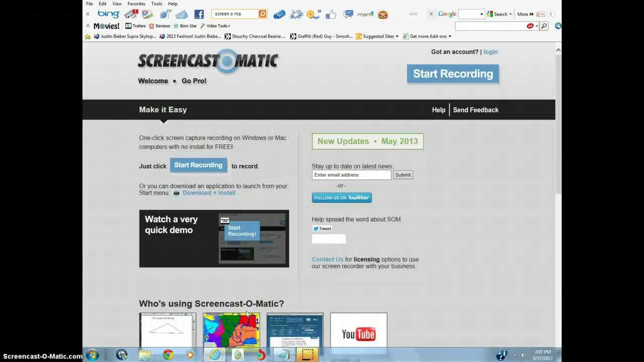Click the Download + Install link
The height and width of the screenshot is (362, 644).
[x=209, y=193]
